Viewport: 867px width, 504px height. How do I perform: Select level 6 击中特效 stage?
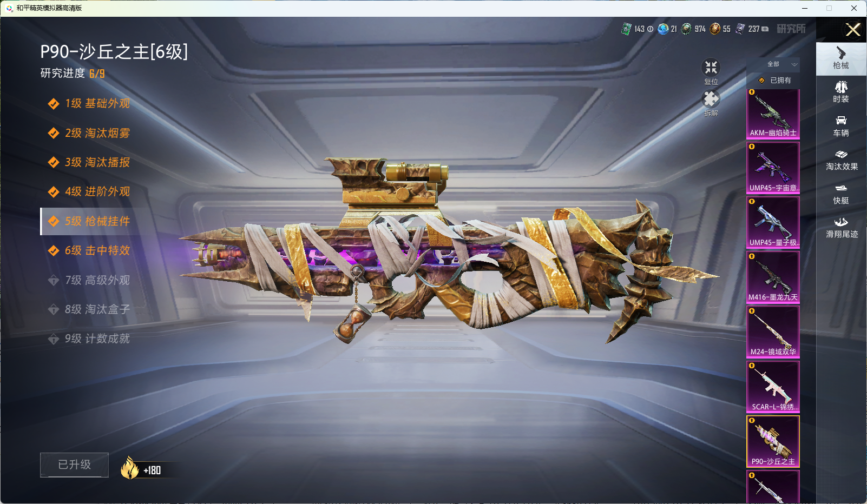pos(97,250)
